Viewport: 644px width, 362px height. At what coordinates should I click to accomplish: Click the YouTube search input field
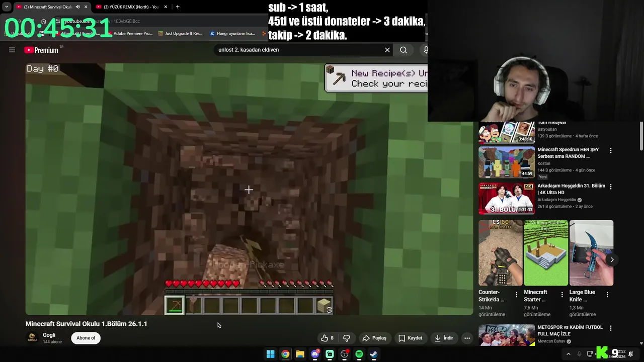(x=299, y=50)
